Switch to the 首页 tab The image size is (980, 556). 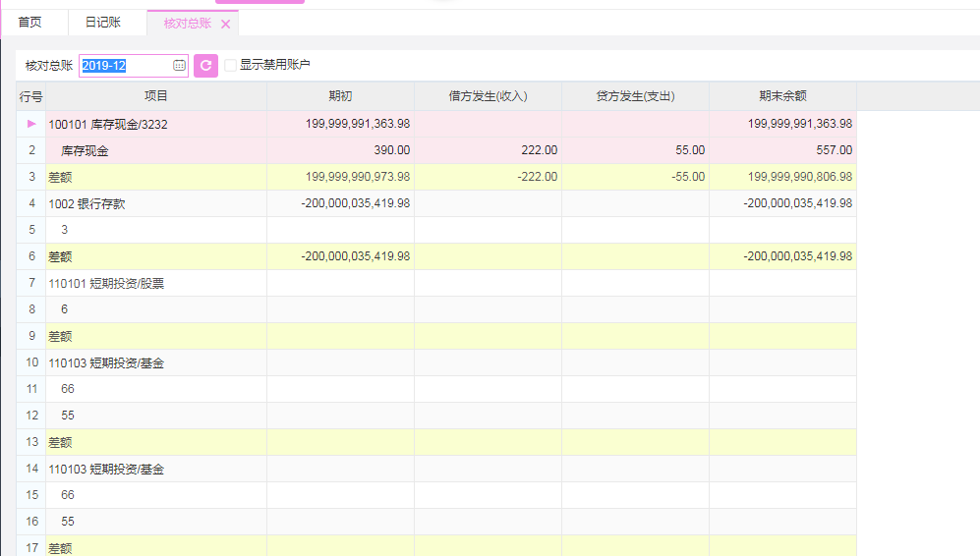tap(29, 23)
